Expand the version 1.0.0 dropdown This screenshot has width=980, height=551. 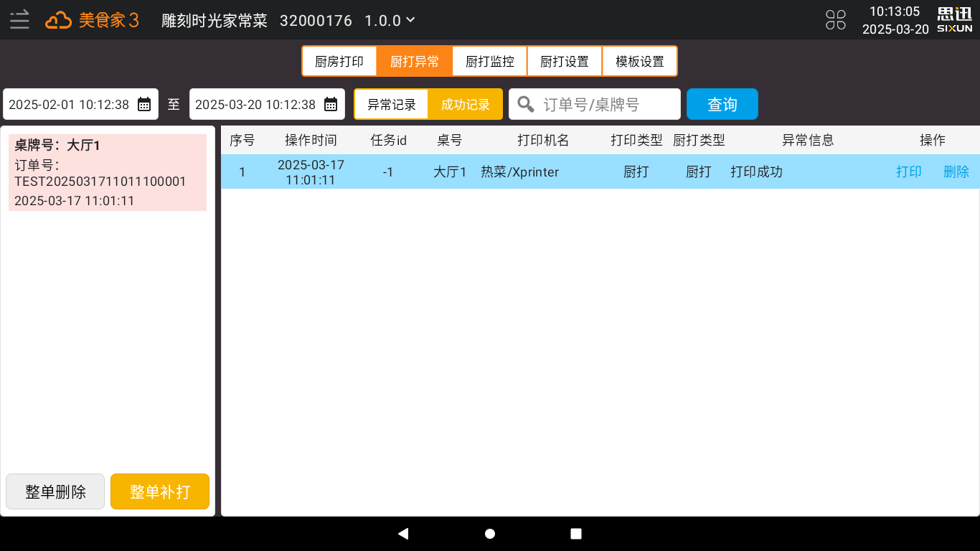391,20
